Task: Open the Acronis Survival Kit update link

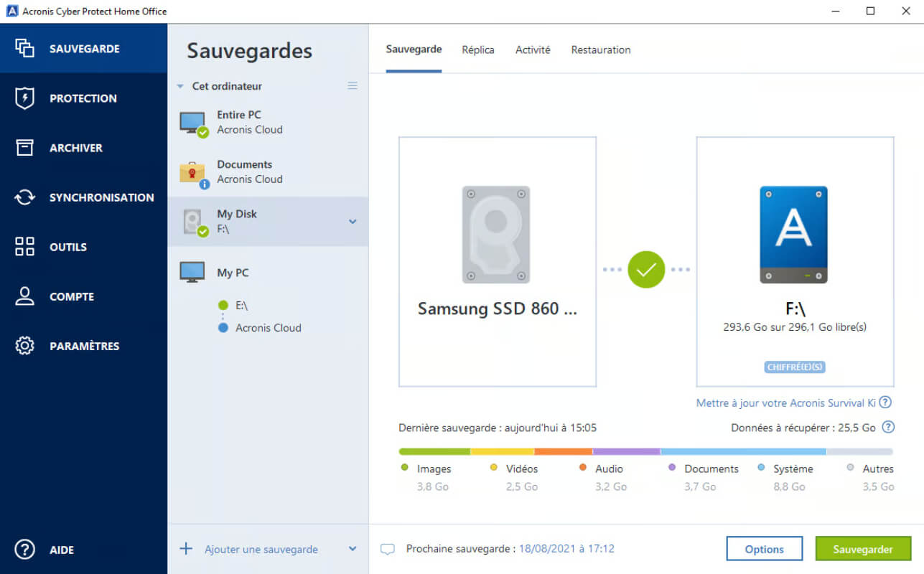Action: point(786,403)
